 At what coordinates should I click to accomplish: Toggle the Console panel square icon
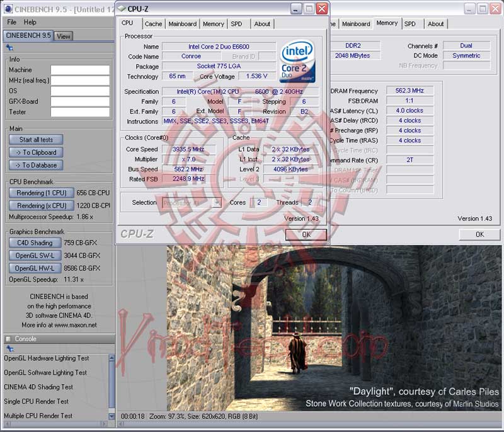pyautogui.click(x=8, y=339)
